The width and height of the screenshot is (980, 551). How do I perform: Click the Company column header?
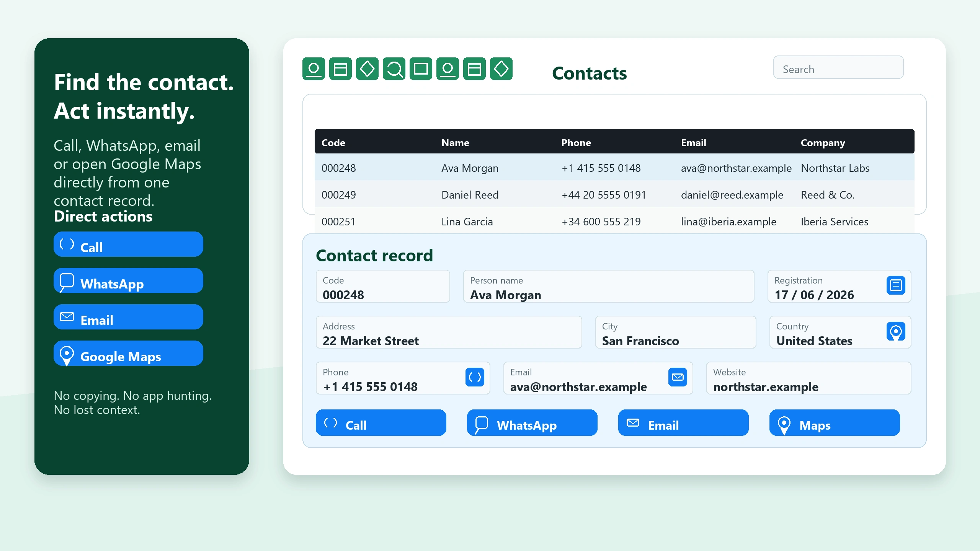(x=823, y=143)
